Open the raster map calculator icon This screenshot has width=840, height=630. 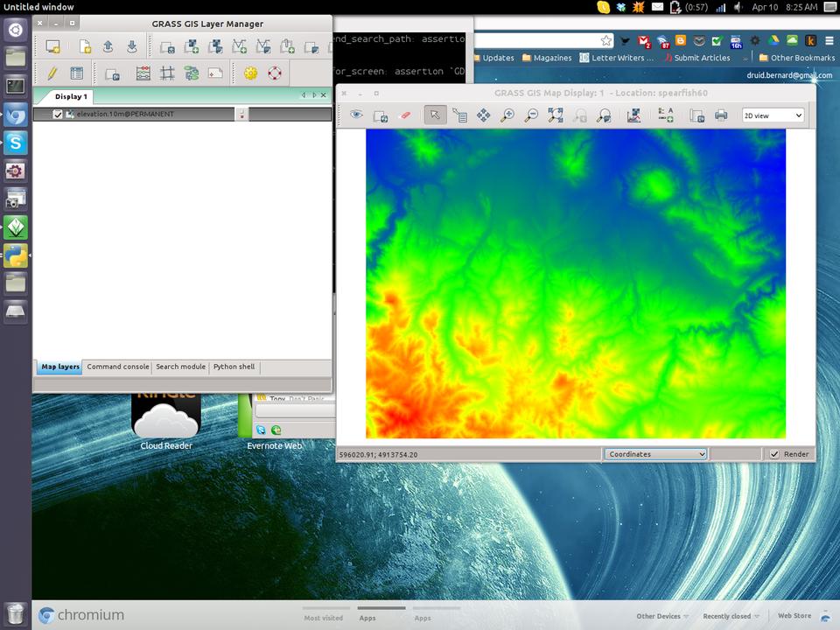[x=143, y=73]
